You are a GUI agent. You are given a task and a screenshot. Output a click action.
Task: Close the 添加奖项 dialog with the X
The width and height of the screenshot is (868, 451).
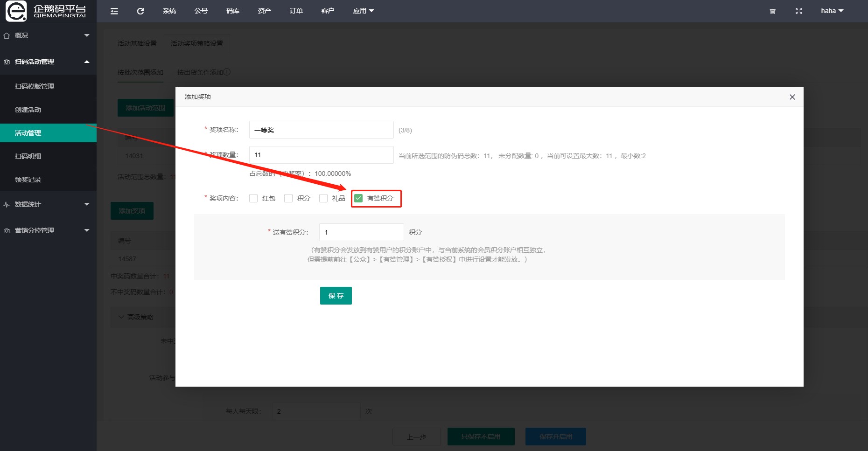coord(792,97)
